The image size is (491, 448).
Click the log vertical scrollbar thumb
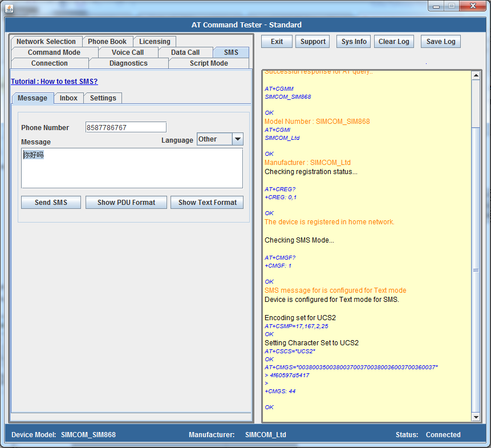click(x=476, y=270)
